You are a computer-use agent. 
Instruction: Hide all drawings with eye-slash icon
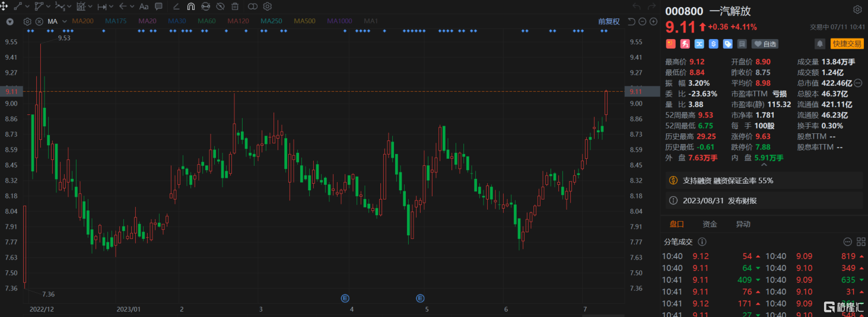(x=220, y=7)
